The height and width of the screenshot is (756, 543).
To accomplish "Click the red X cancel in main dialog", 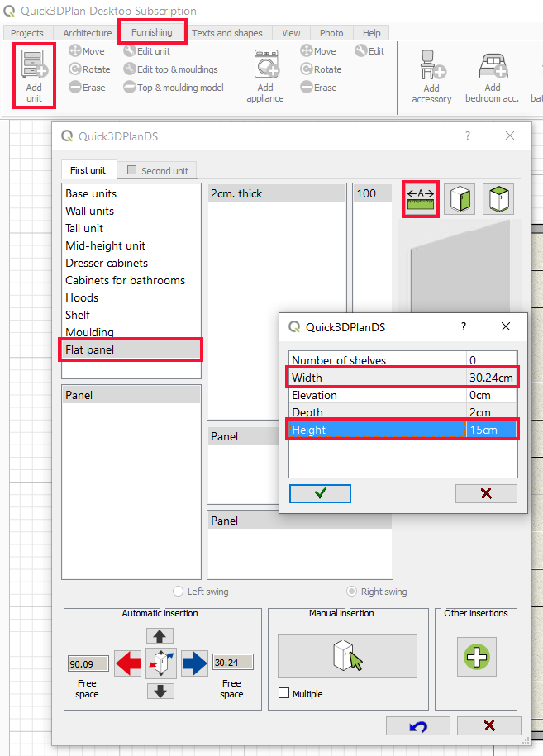I will pos(489,725).
